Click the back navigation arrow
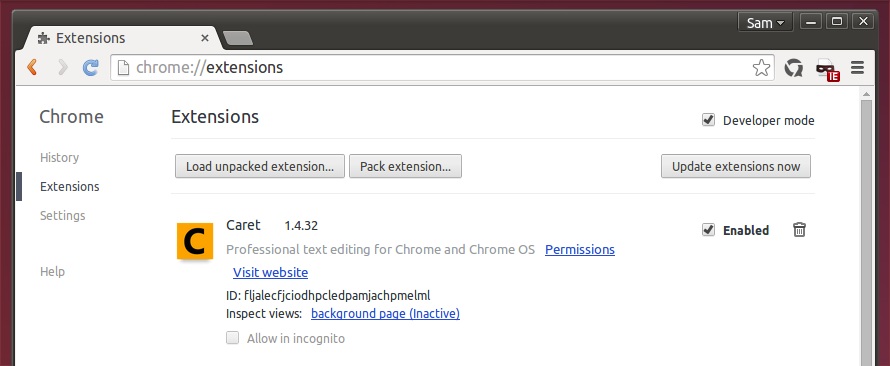Image resolution: width=890 pixels, height=366 pixels. coord(32,68)
